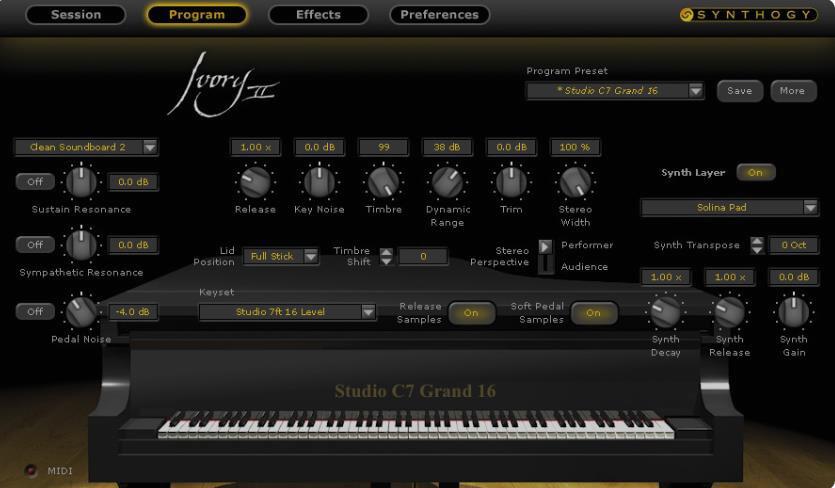Expand the Clean Soundboard 2 dropdown
Image resolution: width=835 pixels, height=488 pixels.
150,147
